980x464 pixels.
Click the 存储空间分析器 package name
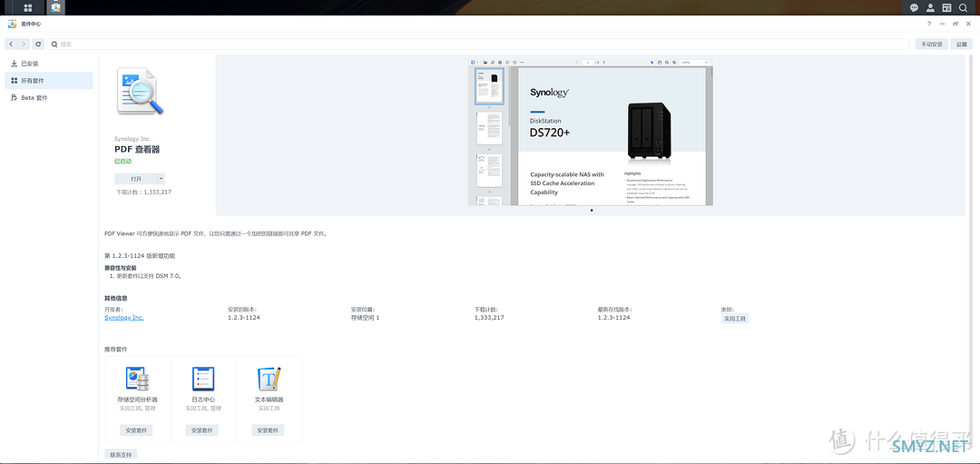tap(138, 399)
